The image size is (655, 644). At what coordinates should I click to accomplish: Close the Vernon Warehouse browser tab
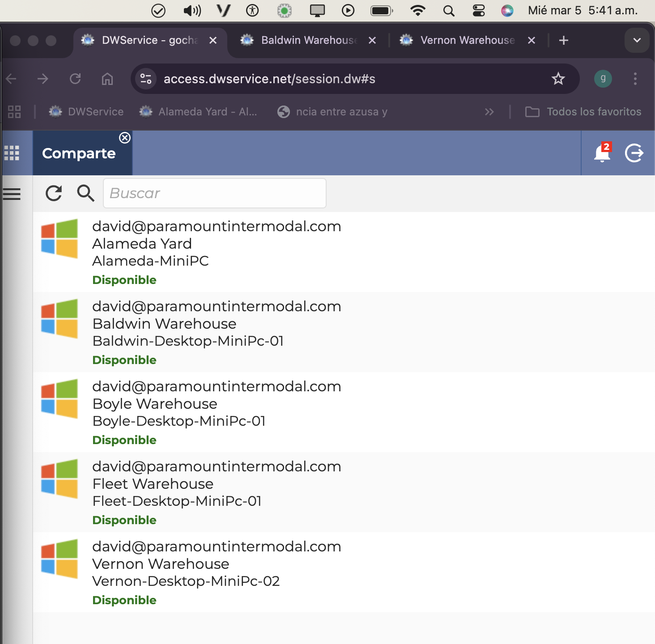[x=532, y=40]
